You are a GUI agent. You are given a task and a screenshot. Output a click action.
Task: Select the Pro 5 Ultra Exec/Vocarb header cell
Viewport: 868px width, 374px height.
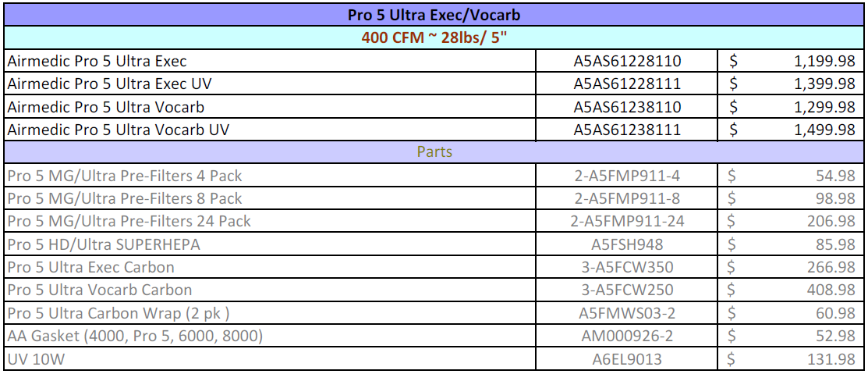434,15
